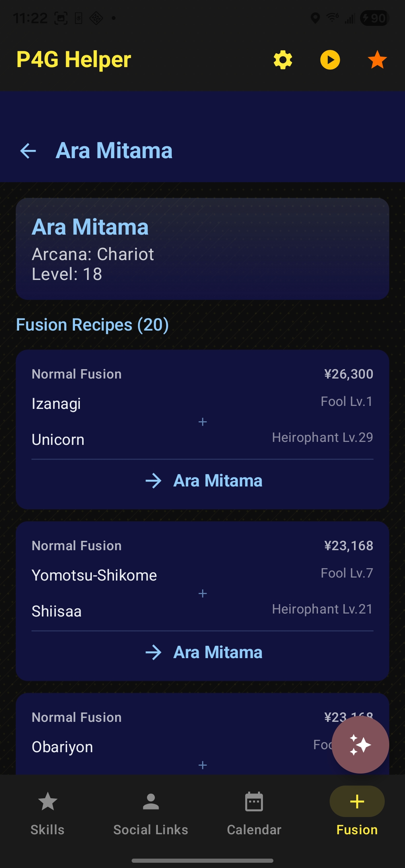Tap the sparkle floating action button
Image resolution: width=405 pixels, height=868 pixels.
360,745
